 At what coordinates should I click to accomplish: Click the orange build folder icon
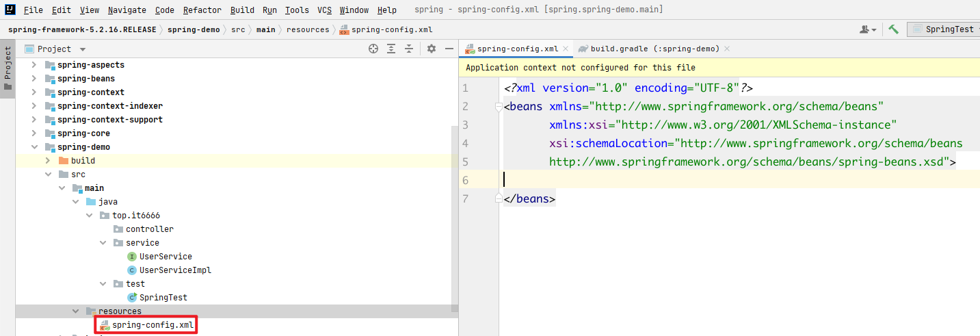(x=64, y=161)
